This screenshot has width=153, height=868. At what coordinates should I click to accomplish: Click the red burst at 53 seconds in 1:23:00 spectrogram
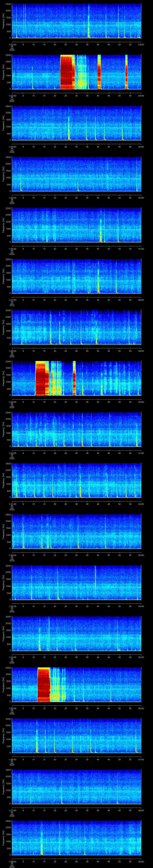tap(126, 72)
